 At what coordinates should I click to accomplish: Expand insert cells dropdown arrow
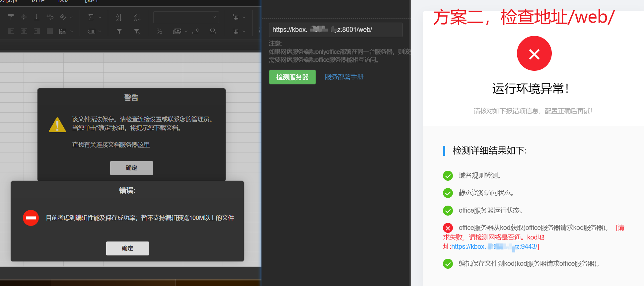(x=244, y=17)
